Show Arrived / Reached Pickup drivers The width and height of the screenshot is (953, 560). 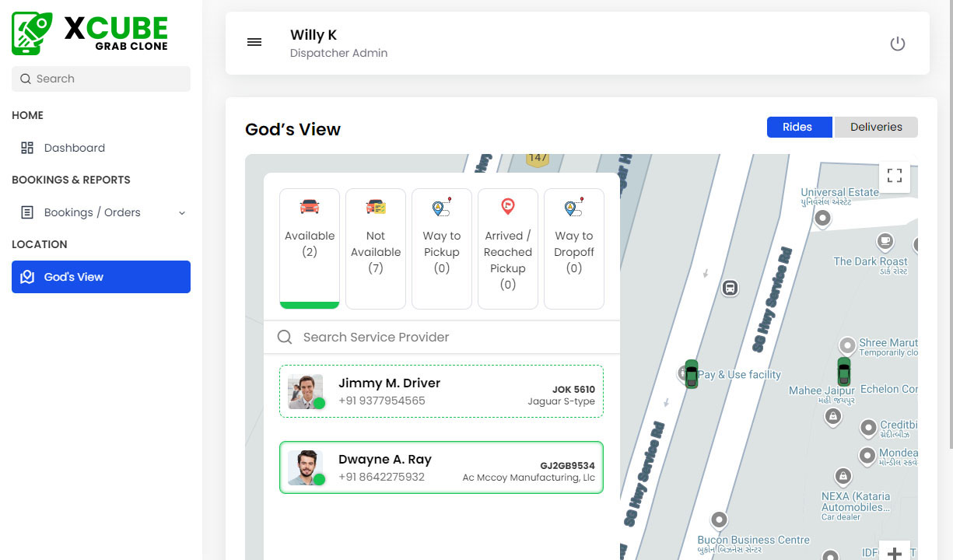[x=508, y=247]
